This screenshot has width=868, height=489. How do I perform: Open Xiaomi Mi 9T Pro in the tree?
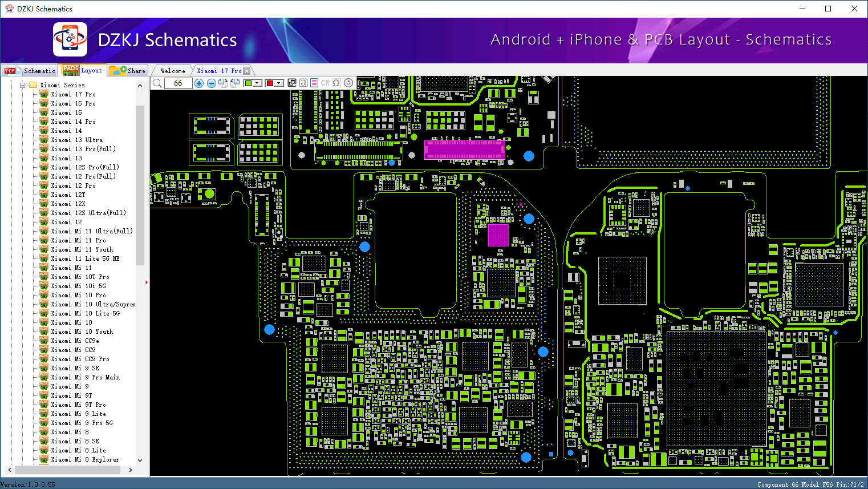coord(78,405)
